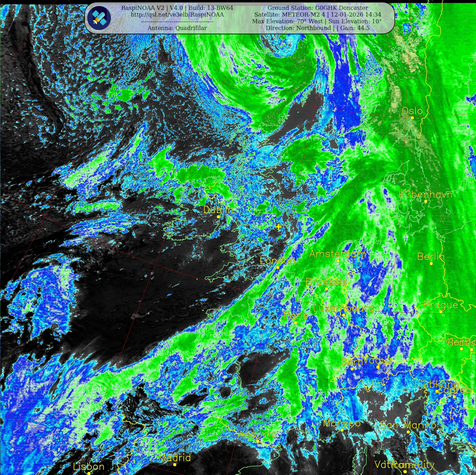The height and width of the screenshot is (475, 476).
Task: Click the Brussels city label
Action: [326, 282]
